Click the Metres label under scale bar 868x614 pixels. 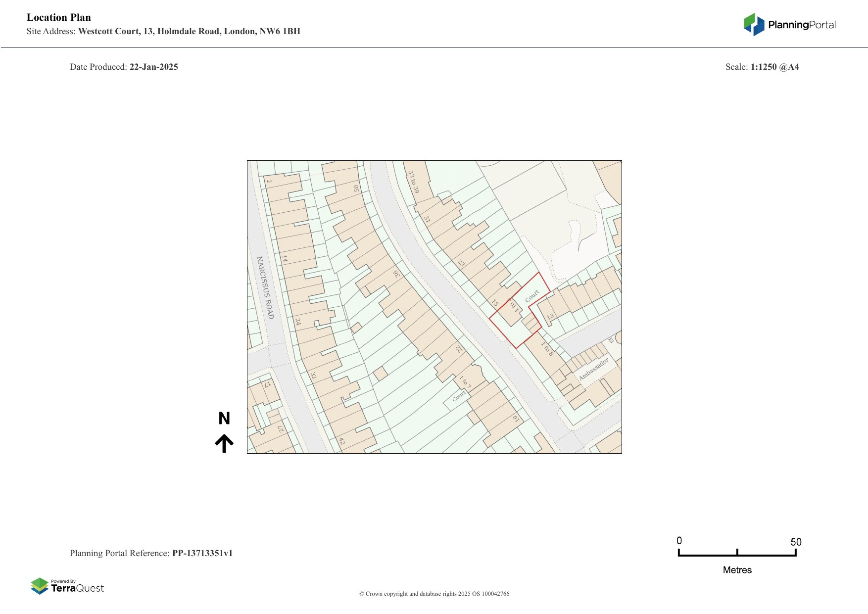click(737, 570)
